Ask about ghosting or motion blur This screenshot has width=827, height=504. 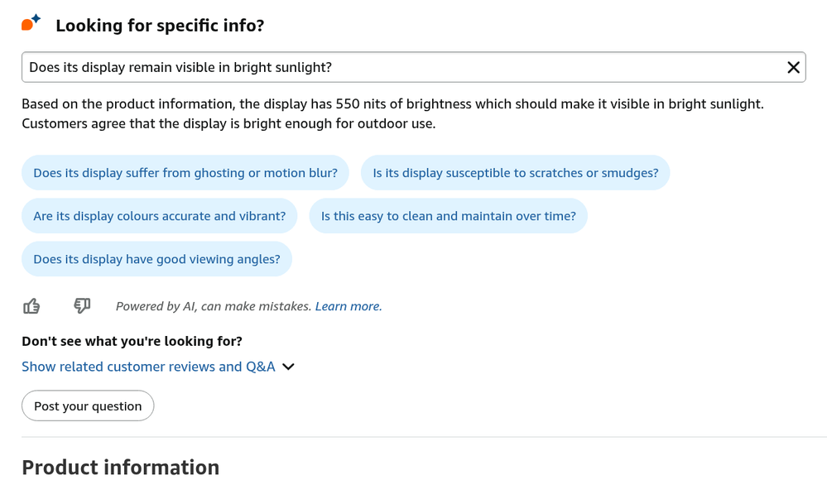click(185, 173)
